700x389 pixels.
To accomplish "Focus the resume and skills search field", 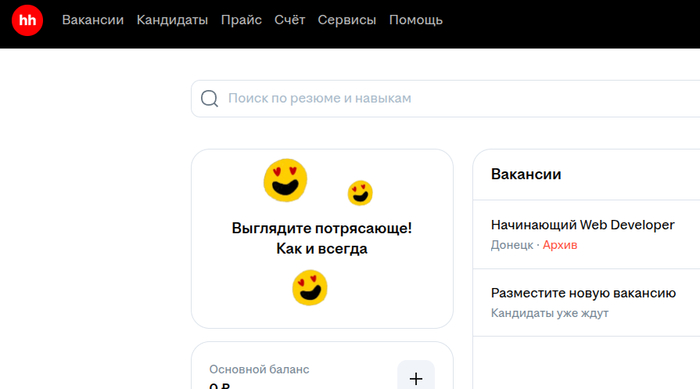I will (x=446, y=99).
